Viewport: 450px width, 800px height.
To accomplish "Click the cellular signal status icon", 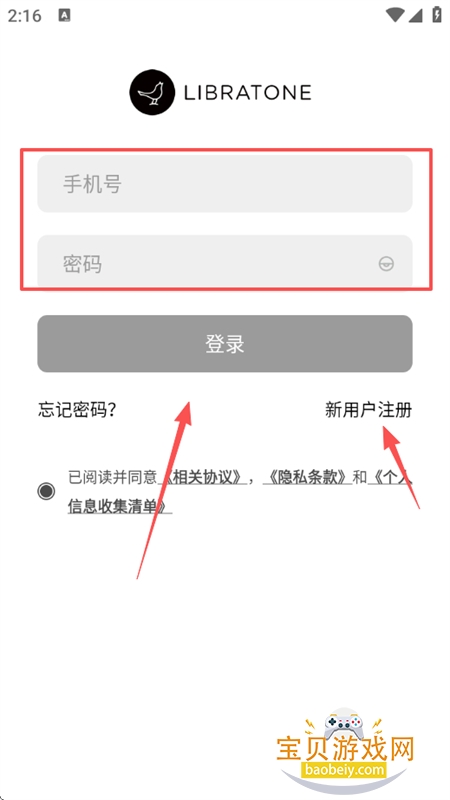I will click(x=416, y=15).
